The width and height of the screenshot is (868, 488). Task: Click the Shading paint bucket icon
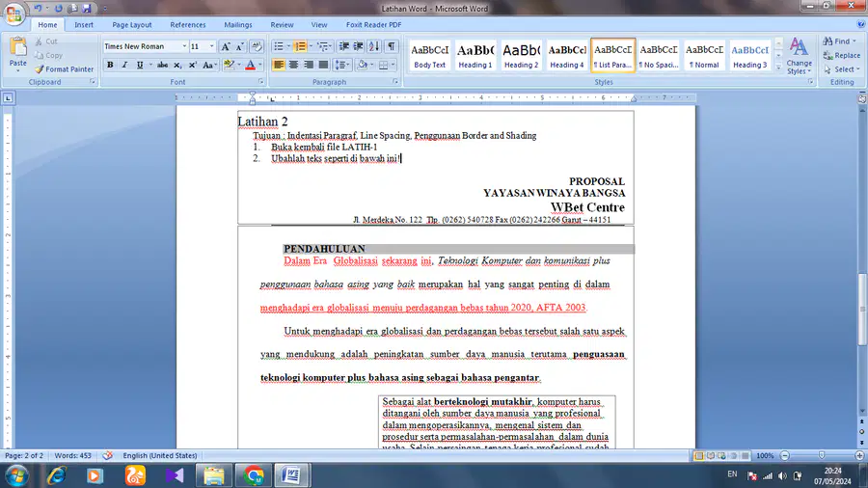point(363,66)
